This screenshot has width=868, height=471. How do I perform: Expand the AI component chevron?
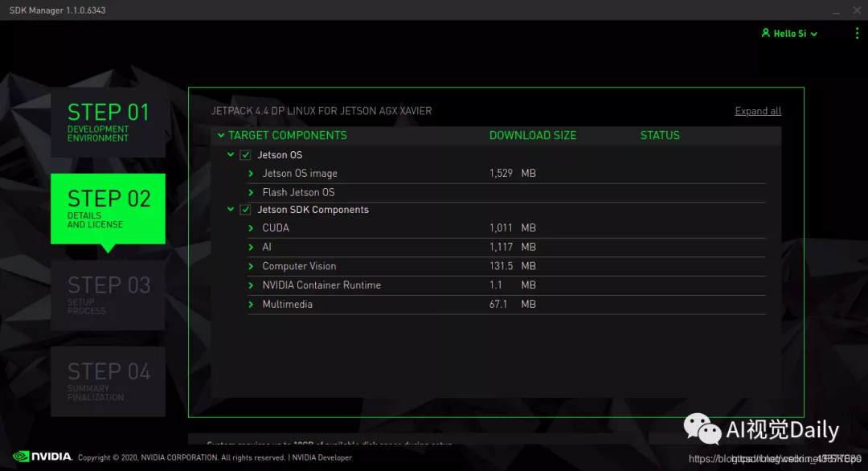(x=251, y=247)
